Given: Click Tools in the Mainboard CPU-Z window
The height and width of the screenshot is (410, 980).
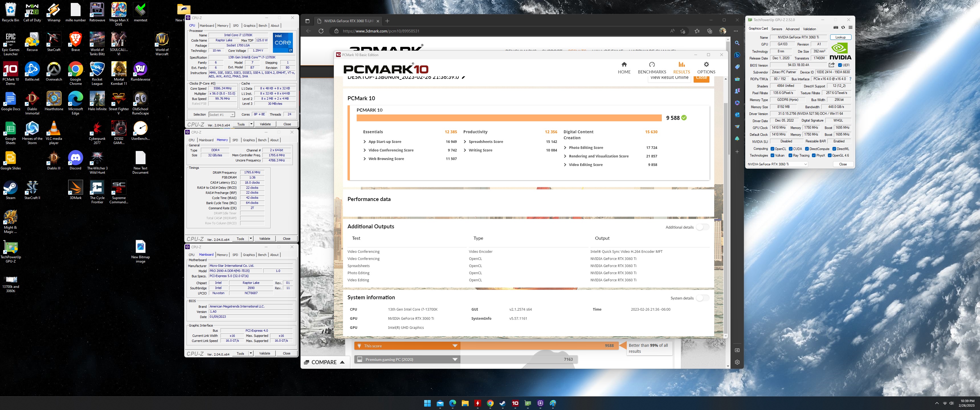Looking at the screenshot, I should coord(240,353).
